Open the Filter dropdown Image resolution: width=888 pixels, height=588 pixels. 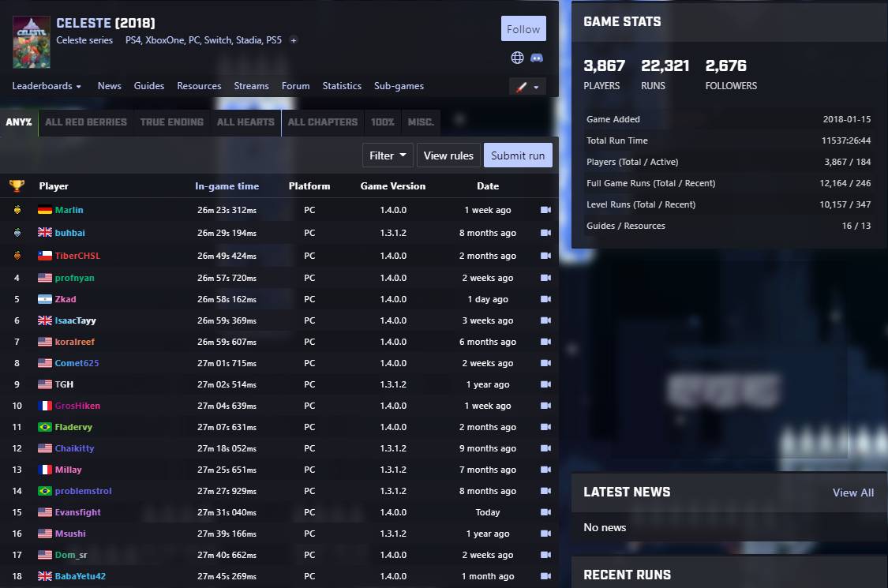tap(388, 155)
